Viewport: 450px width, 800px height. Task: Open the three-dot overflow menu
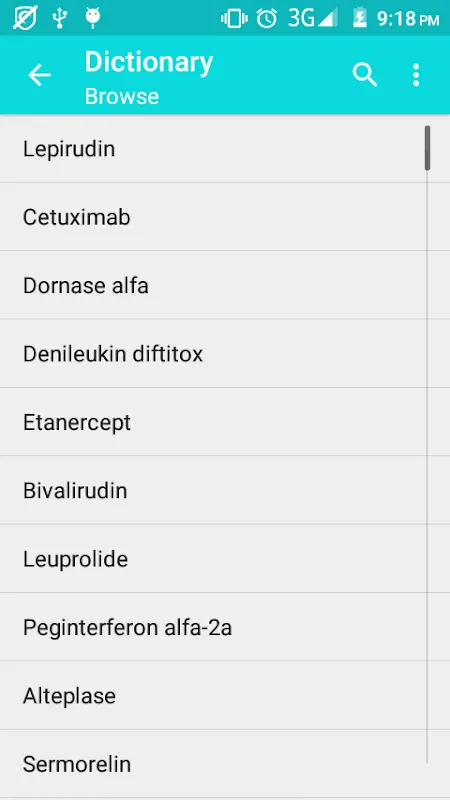(x=416, y=76)
